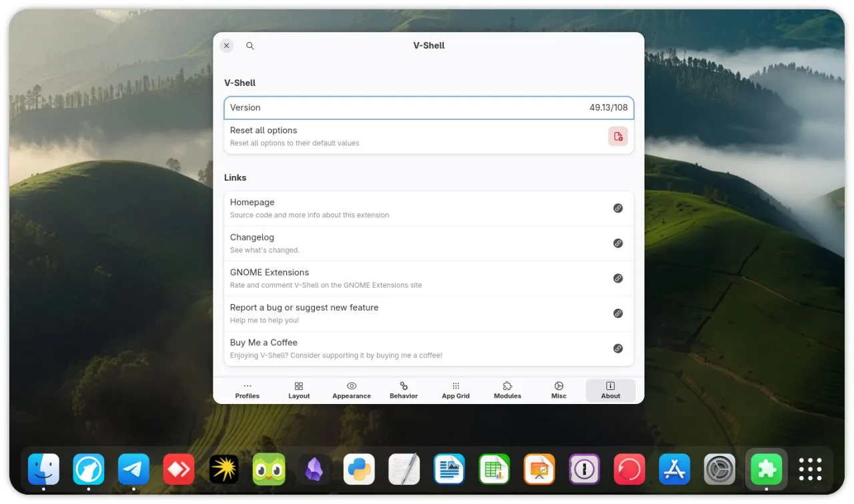Open the text editor icon in the dock
The height and width of the screenshot is (504, 854).
pos(404,469)
